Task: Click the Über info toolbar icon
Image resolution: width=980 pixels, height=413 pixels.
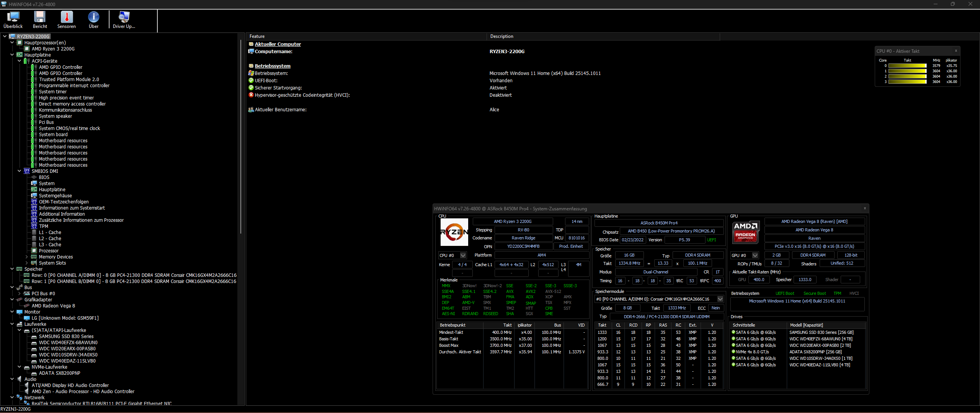Action: [93, 20]
